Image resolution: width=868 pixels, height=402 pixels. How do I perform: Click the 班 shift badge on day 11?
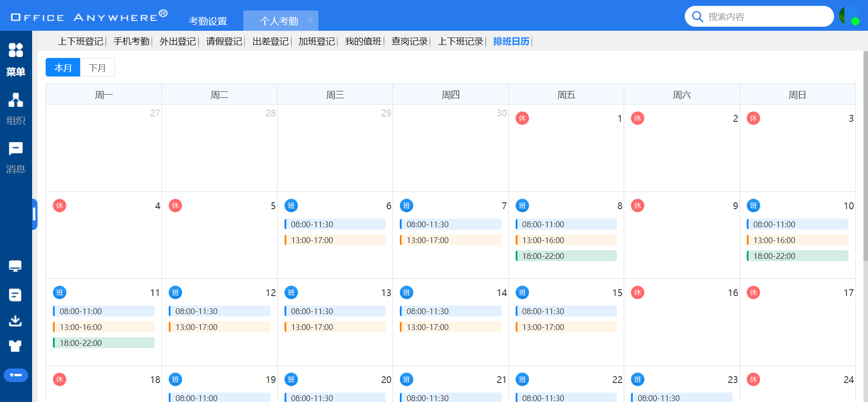(60, 293)
